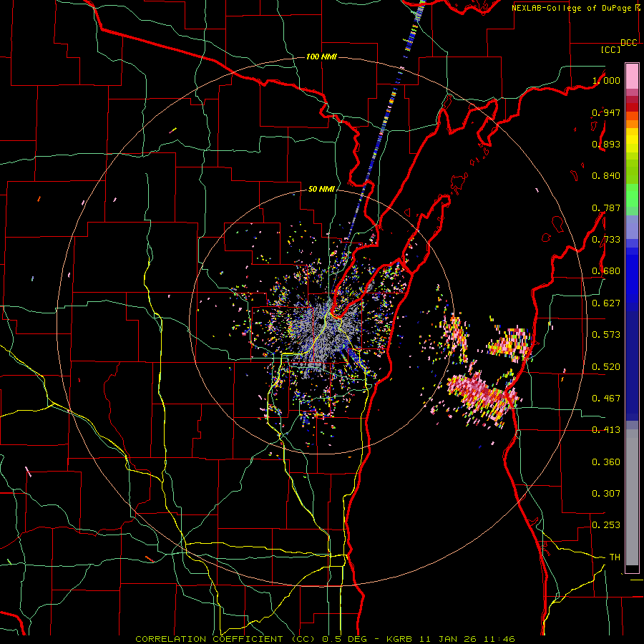Select the 0.467 legend value
This screenshot has height=644, width=644.
point(606,399)
